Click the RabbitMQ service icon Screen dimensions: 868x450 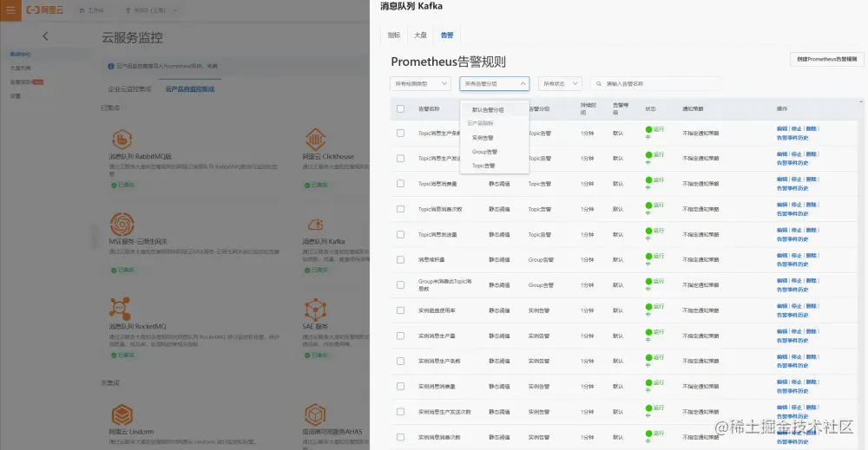click(x=122, y=140)
